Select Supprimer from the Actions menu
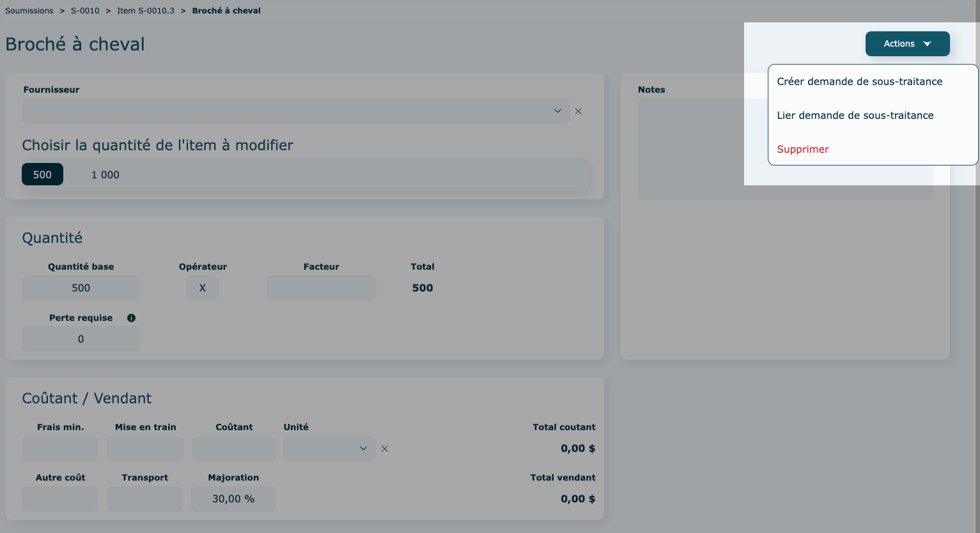Screen dimensions: 980x533 click(802, 150)
